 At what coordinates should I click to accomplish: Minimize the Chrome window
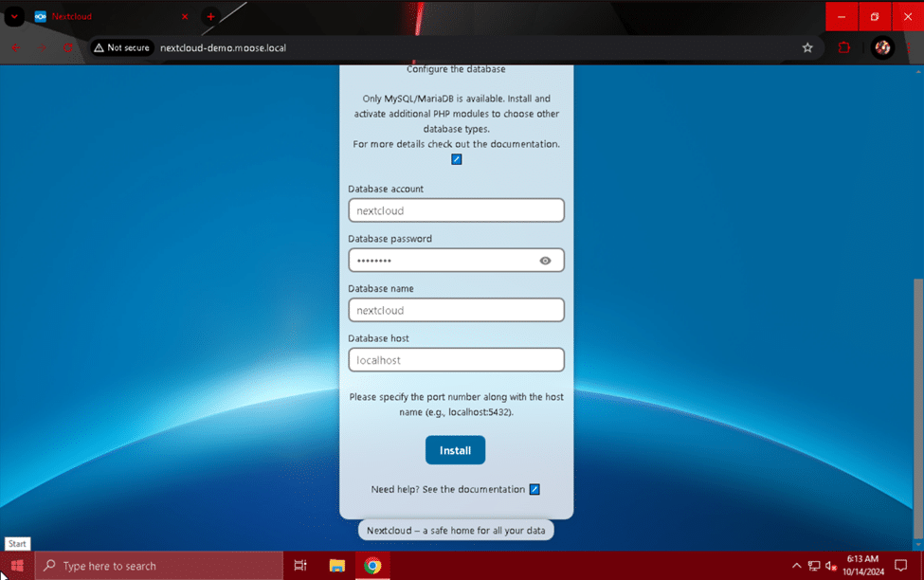(842, 16)
